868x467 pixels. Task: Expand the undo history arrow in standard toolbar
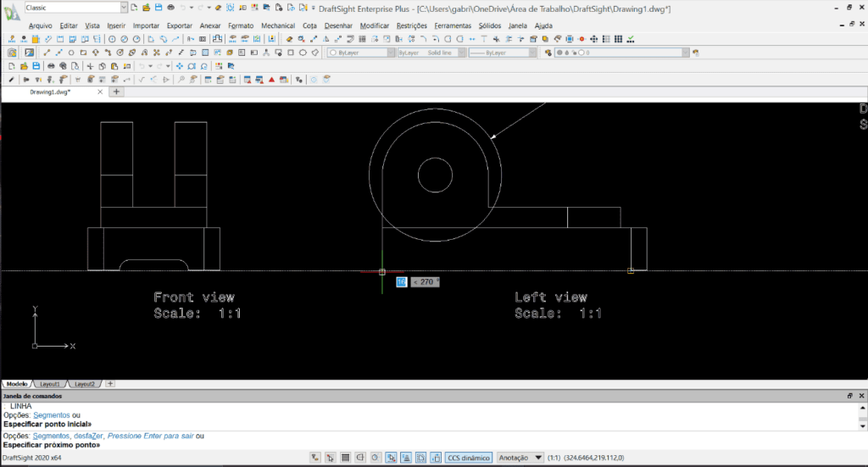pos(150,66)
